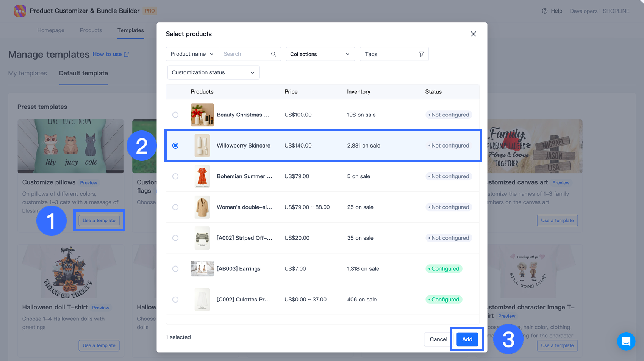
Task: Go to the Homepage tab
Action: coord(51,30)
